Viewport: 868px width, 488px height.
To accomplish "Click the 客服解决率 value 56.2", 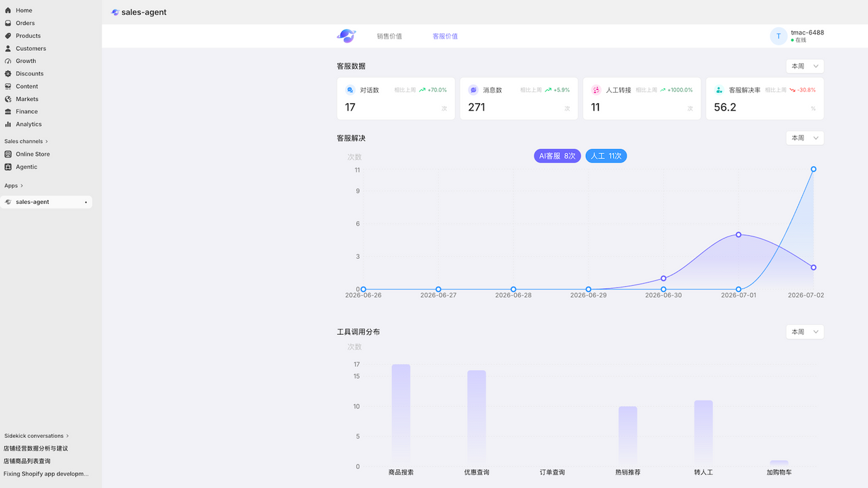I will tap(725, 107).
